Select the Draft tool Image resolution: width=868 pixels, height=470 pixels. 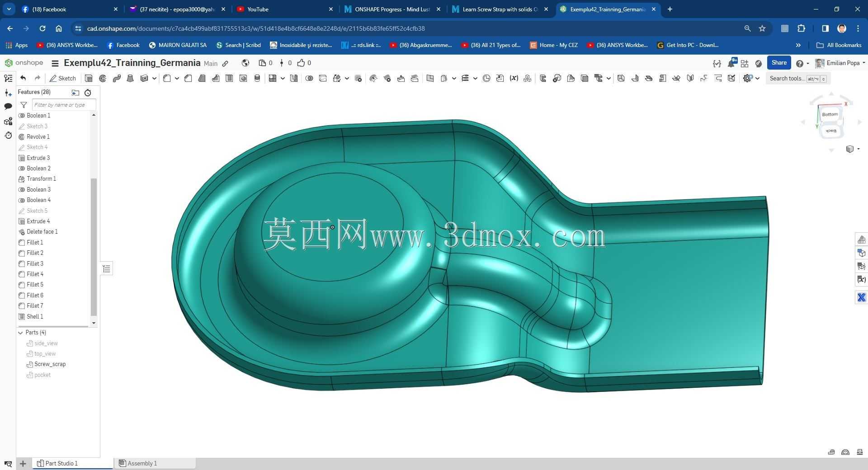[202, 78]
